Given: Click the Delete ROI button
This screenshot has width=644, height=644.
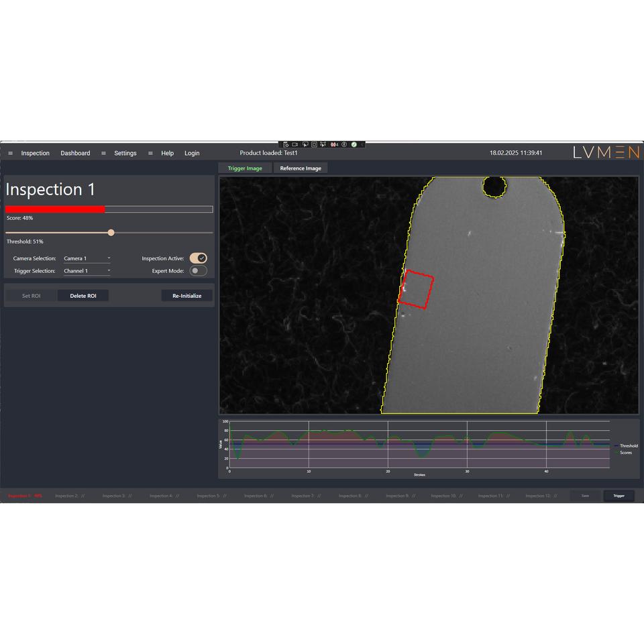Looking at the screenshot, I should coord(83,296).
